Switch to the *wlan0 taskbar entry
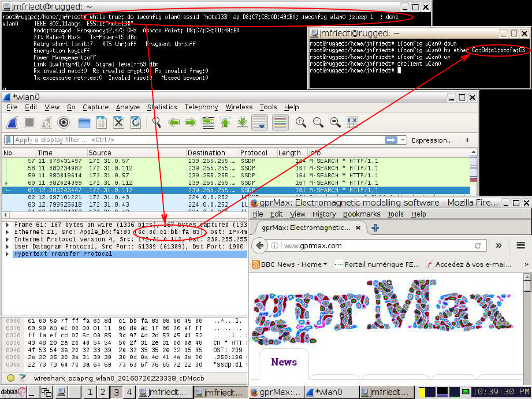This screenshot has height=399, width=532. click(x=331, y=392)
